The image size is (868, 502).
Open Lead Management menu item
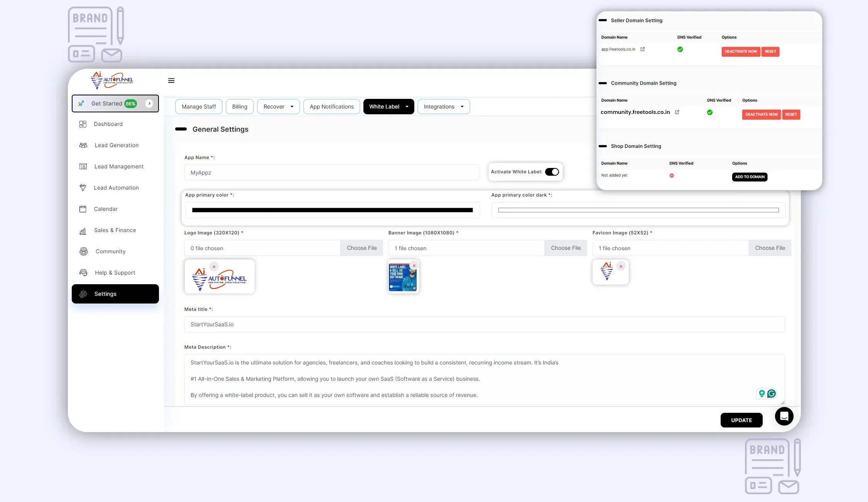pos(115,166)
